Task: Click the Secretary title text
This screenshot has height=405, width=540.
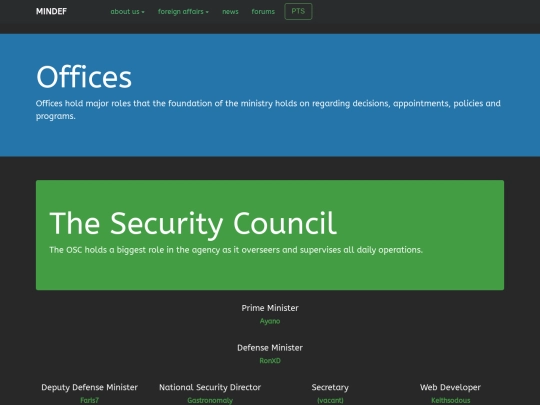Action: [330, 387]
